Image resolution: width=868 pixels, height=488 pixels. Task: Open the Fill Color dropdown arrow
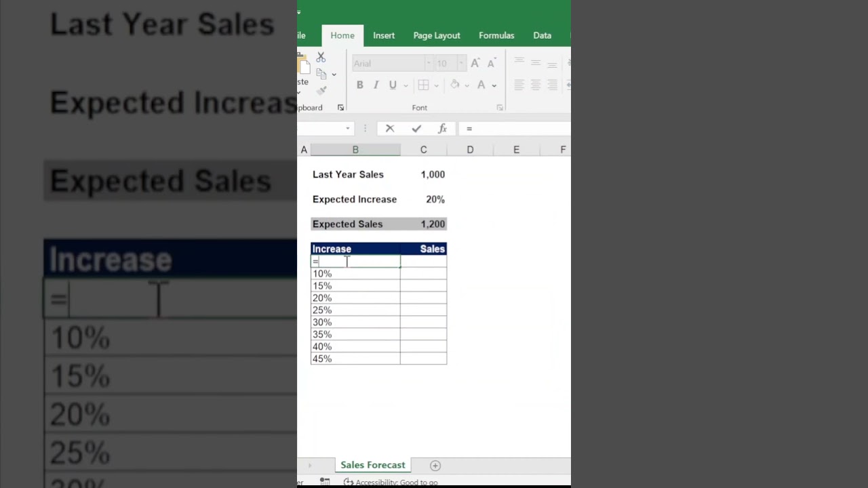point(467,85)
